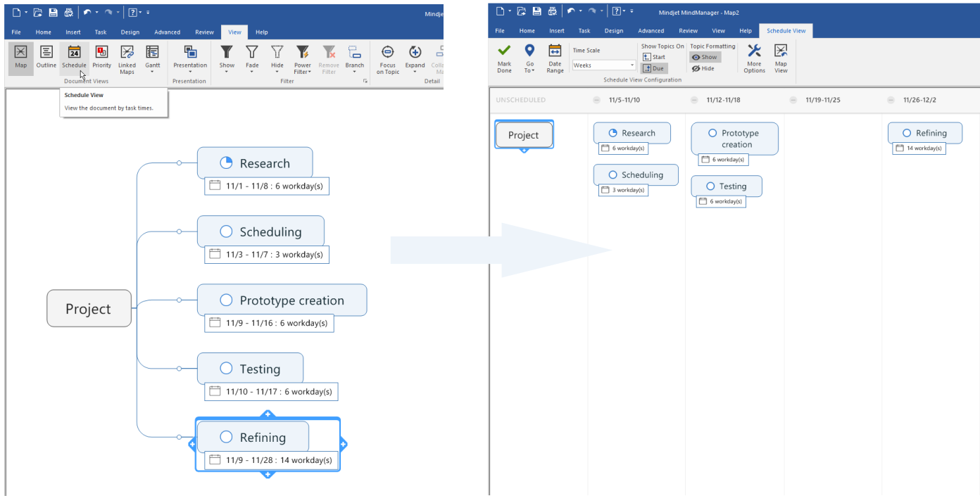Select the Project central topic in map
The image size is (980, 496).
(89, 308)
